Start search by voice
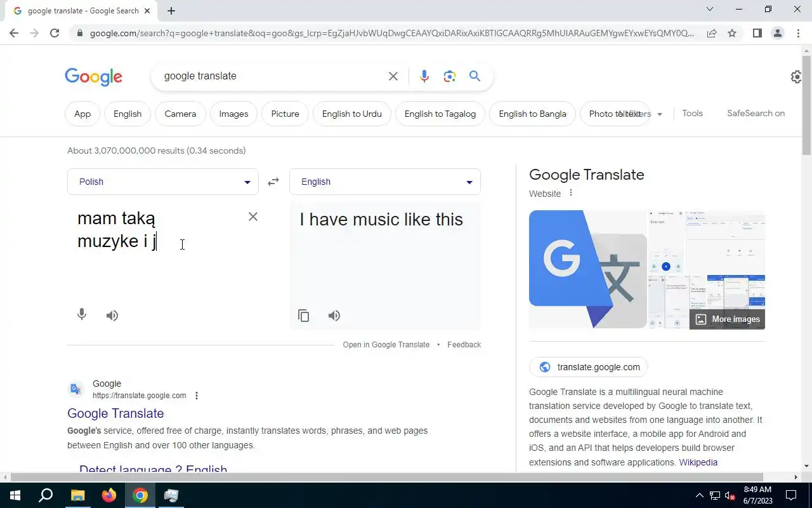The width and height of the screenshot is (812, 508). (424, 76)
